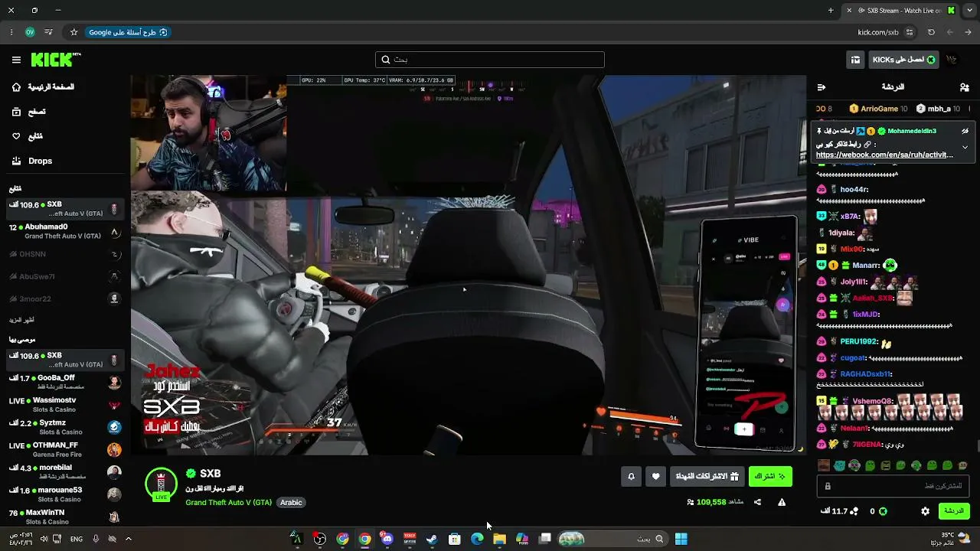Send message with green Chat (الدردشة) button
Viewport: 980px width, 551px height.
tap(953, 511)
